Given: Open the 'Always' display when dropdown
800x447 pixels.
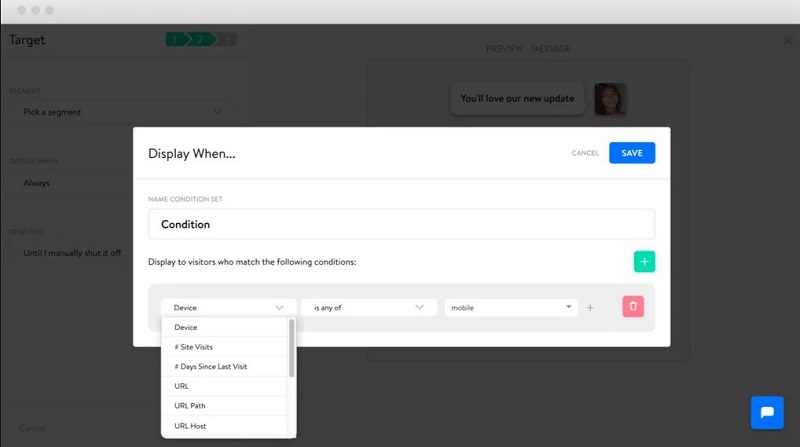Looking at the screenshot, I should tap(71, 183).
